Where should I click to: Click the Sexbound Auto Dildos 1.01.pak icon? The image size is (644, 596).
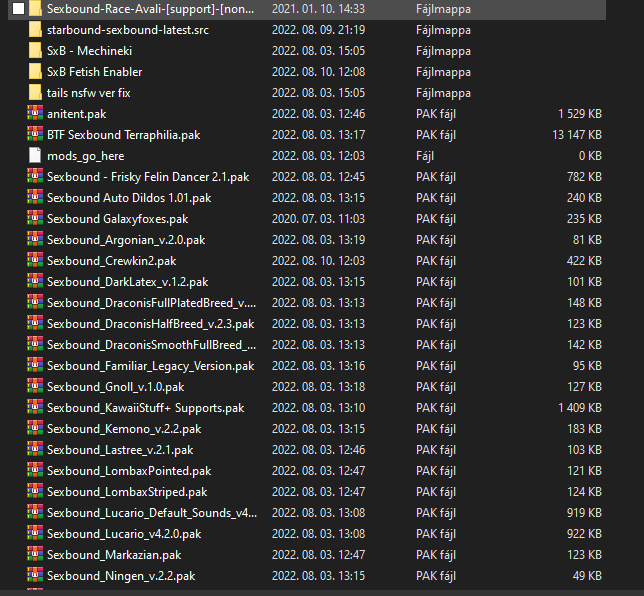pyautogui.click(x=35, y=197)
